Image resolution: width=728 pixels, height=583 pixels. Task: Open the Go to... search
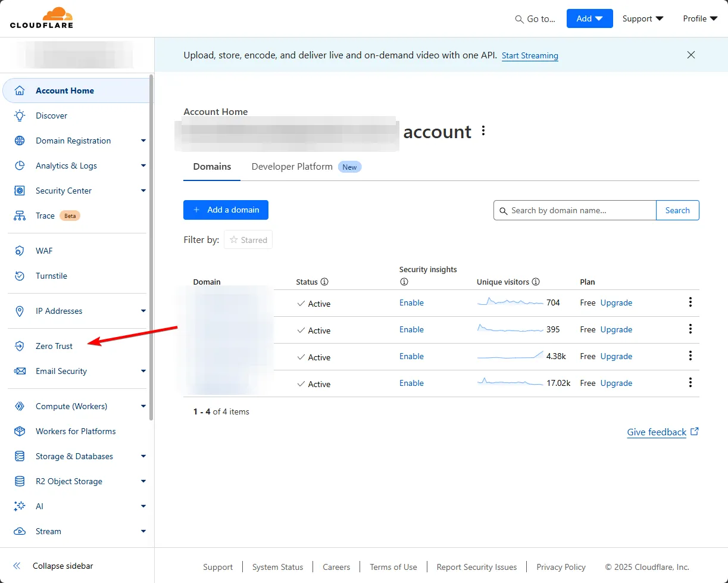coord(535,19)
